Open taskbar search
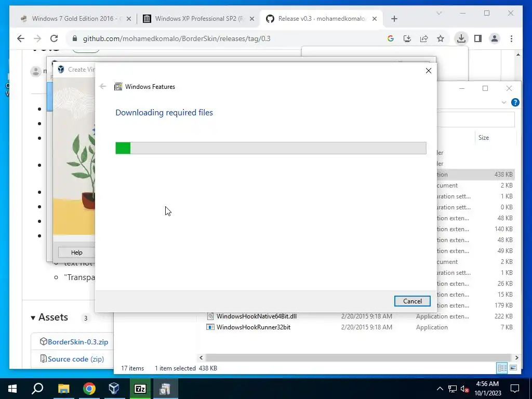This screenshot has width=532, height=399. coord(37,389)
